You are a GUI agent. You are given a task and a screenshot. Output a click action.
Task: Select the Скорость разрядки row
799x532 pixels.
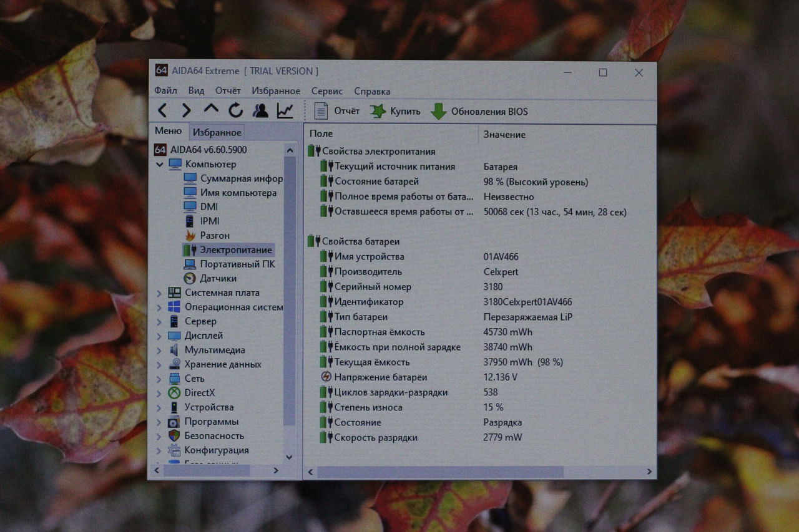pos(480,437)
